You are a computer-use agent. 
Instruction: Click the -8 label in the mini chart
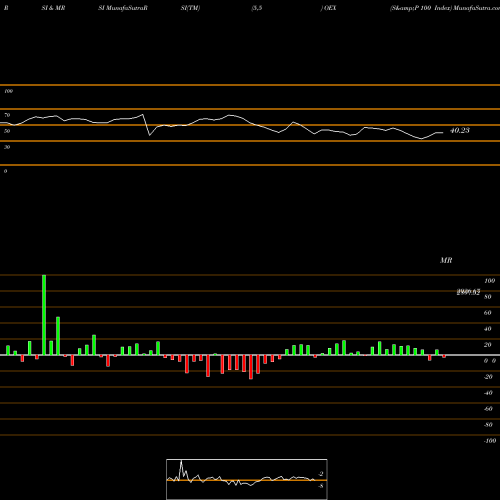[x=321, y=486]
